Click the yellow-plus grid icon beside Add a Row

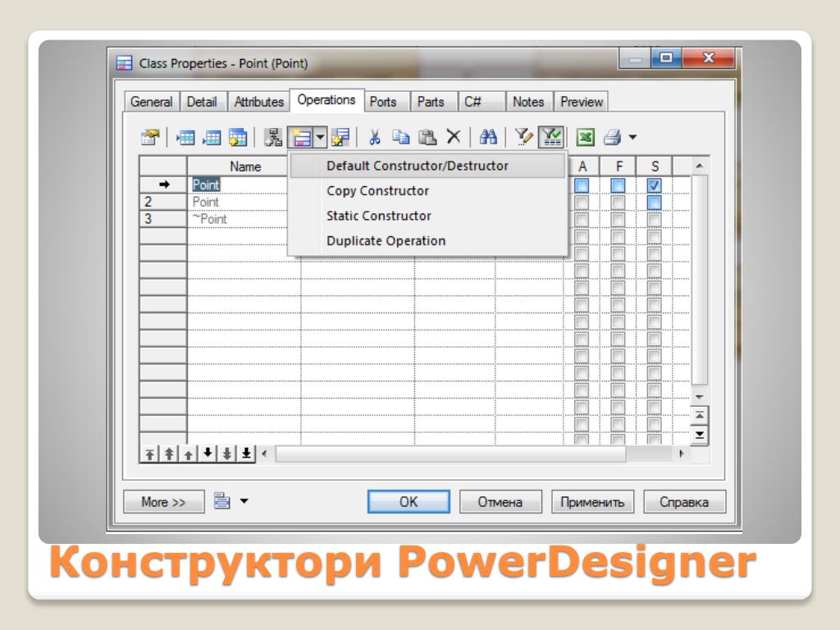pyautogui.click(x=239, y=138)
